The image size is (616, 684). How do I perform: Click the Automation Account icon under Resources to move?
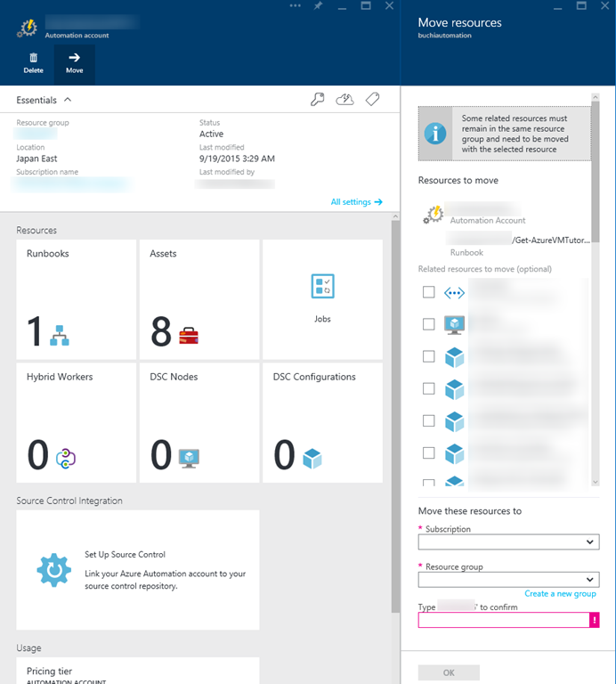click(434, 215)
